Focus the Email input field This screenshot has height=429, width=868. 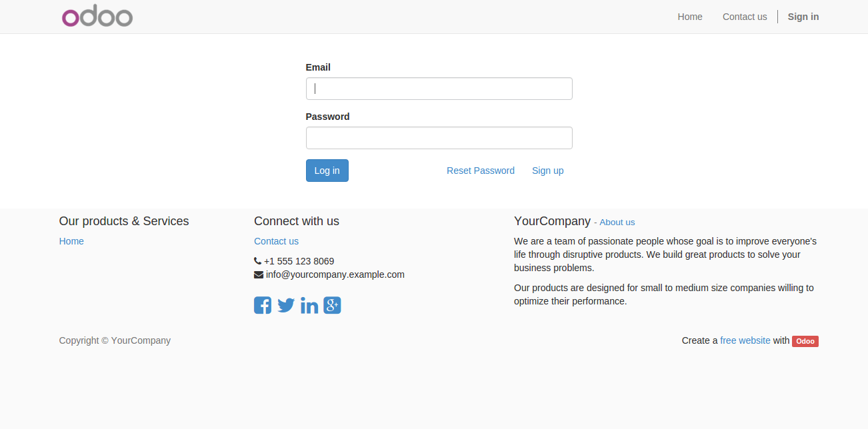(x=439, y=89)
